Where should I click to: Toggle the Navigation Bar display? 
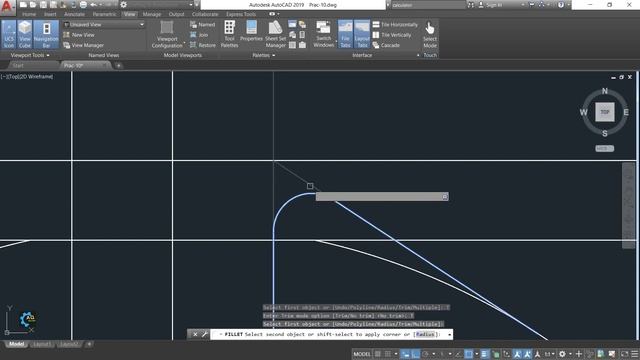pos(46,34)
